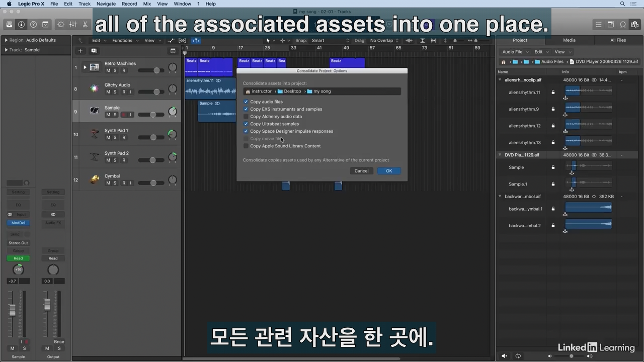Toggle Catch playhead button
This screenshot has height=362, width=644.
(x=196, y=40)
